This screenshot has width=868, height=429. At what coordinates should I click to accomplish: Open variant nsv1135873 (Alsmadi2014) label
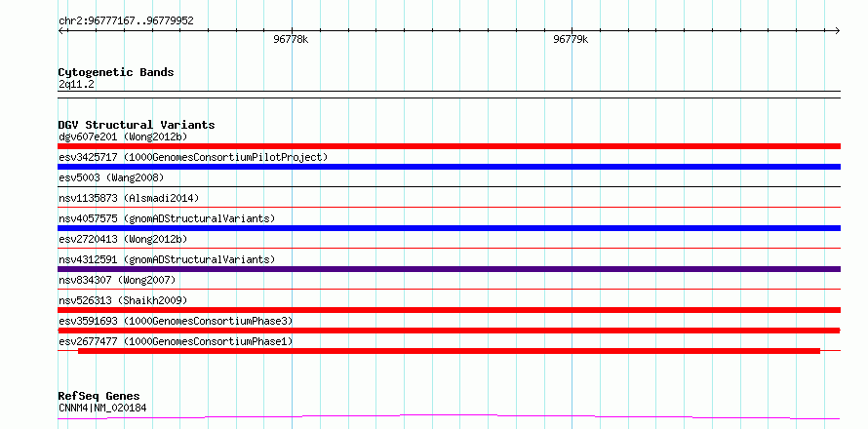click(x=129, y=198)
